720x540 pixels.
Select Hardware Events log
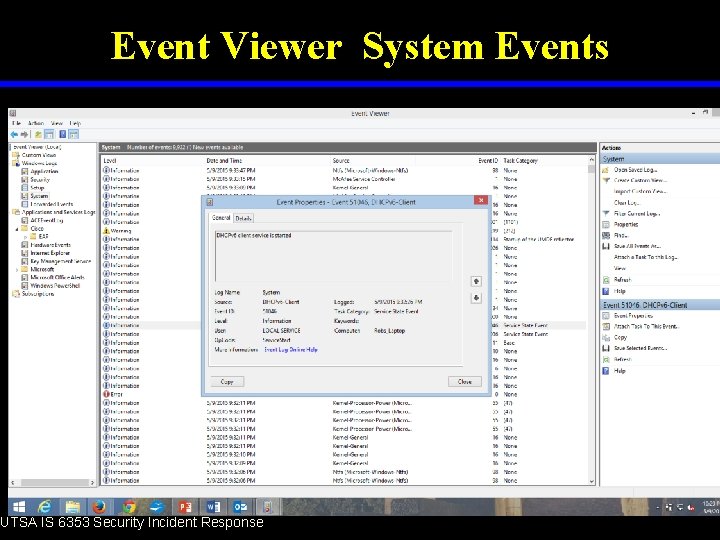[51, 245]
